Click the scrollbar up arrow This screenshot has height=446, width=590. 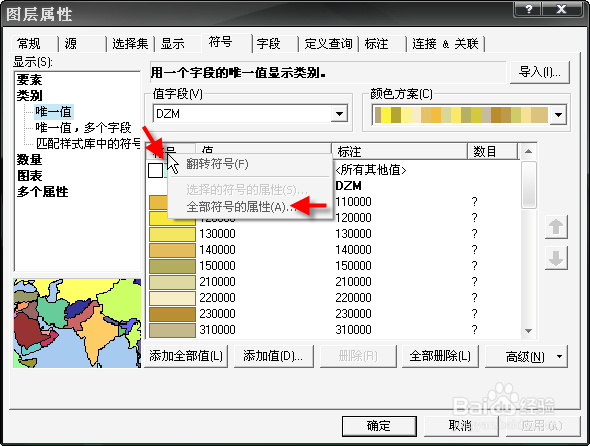(528, 152)
